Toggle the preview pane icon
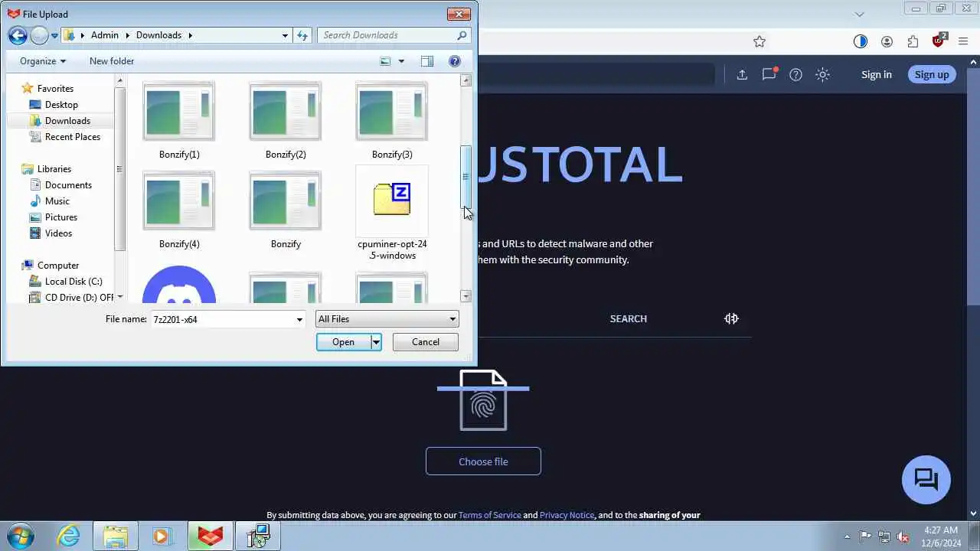Image resolution: width=980 pixels, height=551 pixels. coord(427,61)
